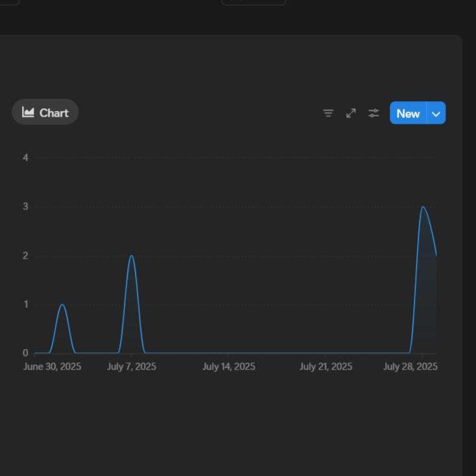Expand chart to full page view
The width and height of the screenshot is (476, 476).
click(351, 113)
